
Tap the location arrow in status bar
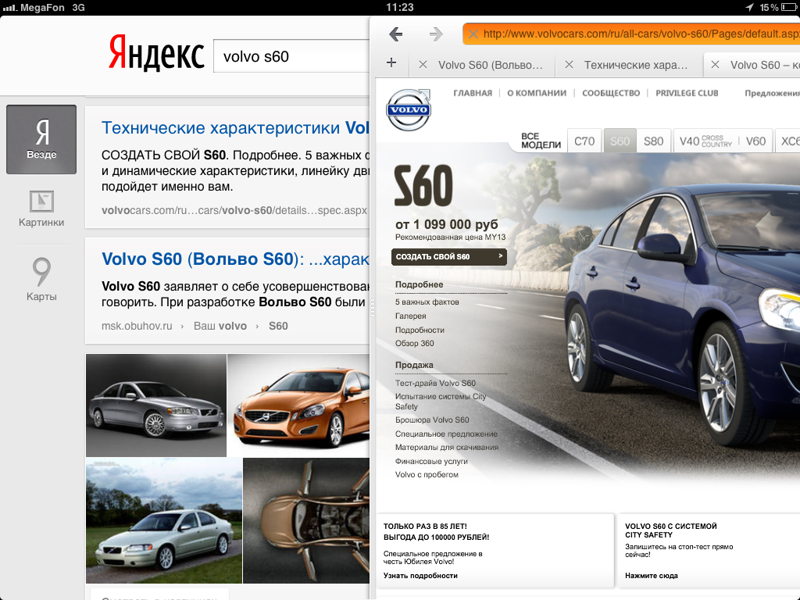749,7
